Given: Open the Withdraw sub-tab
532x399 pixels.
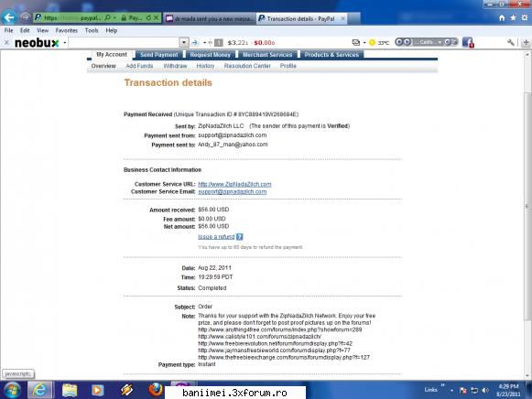Looking at the screenshot, I should [x=175, y=66].
